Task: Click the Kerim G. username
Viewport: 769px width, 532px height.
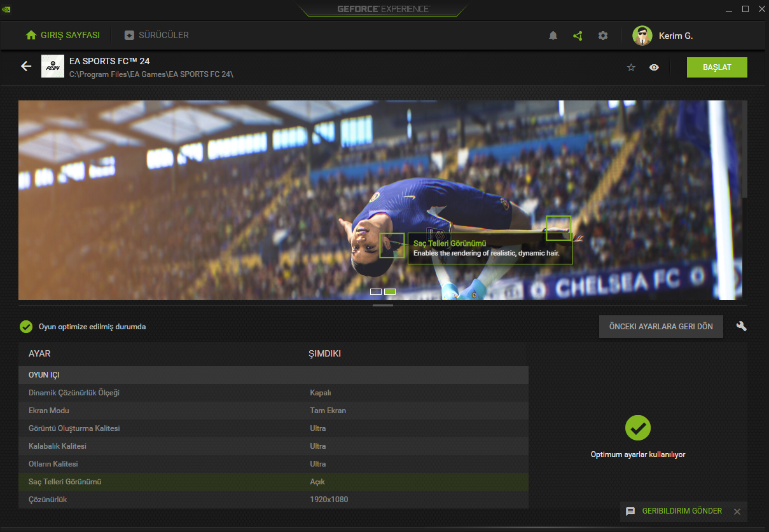Action: point(675,36)
